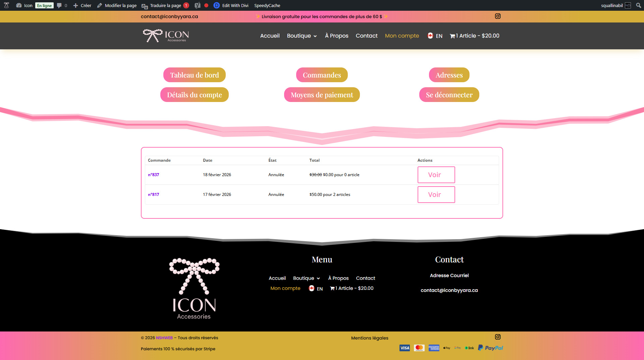Click Se déconnecter button
This screenshot has height=360, width=644.
coord(449,95)
